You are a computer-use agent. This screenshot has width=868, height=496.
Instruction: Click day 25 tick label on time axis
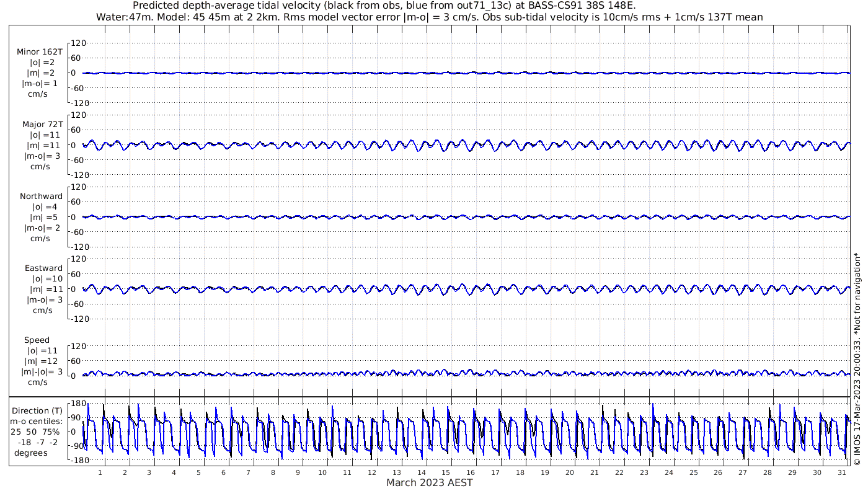click(x=693, y=472)
